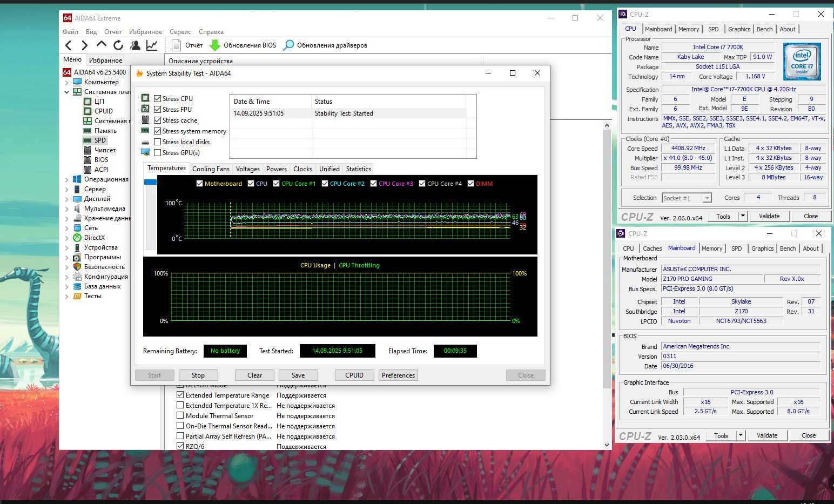Click Validate in upper CPU-Z window
Viewport: 834px width, 504px height.
(769, 216)
